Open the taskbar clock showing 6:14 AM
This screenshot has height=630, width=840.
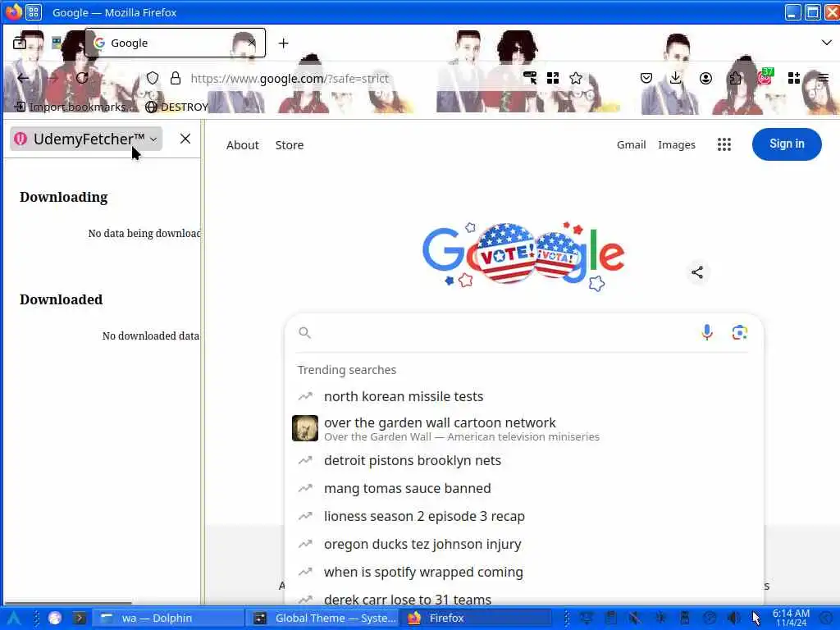pyautogui.click(x=791, y=618)
